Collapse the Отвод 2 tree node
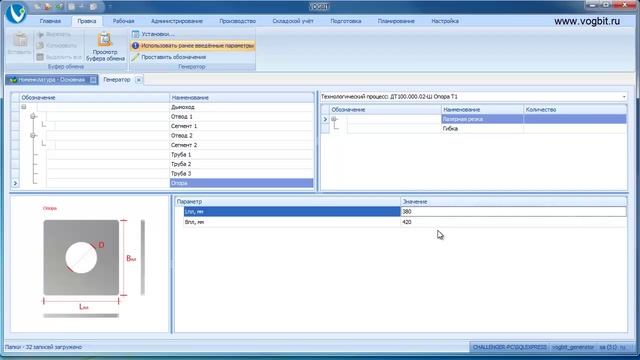Viewport: 640px width, 360px height. click(x=33, y=136)
